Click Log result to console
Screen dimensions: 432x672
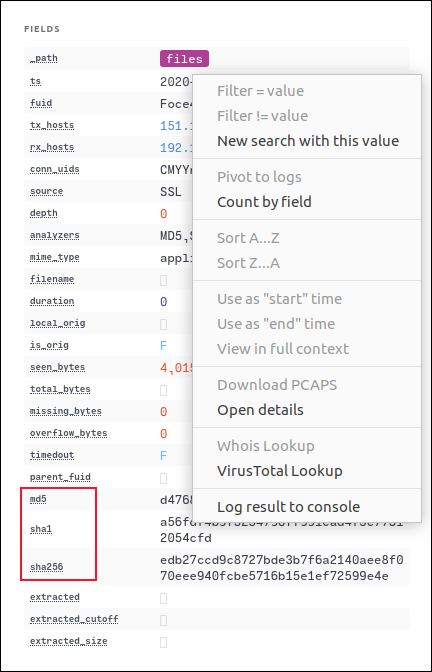pyautogui.click(x=288, y=507)
